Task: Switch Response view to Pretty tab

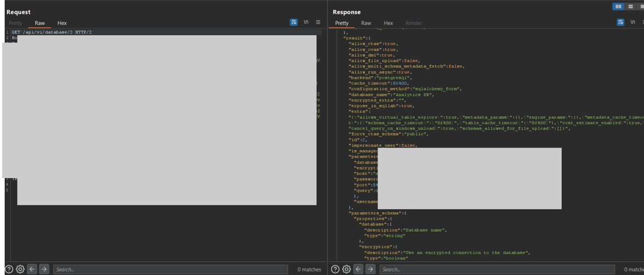Action: click(342, 23)
